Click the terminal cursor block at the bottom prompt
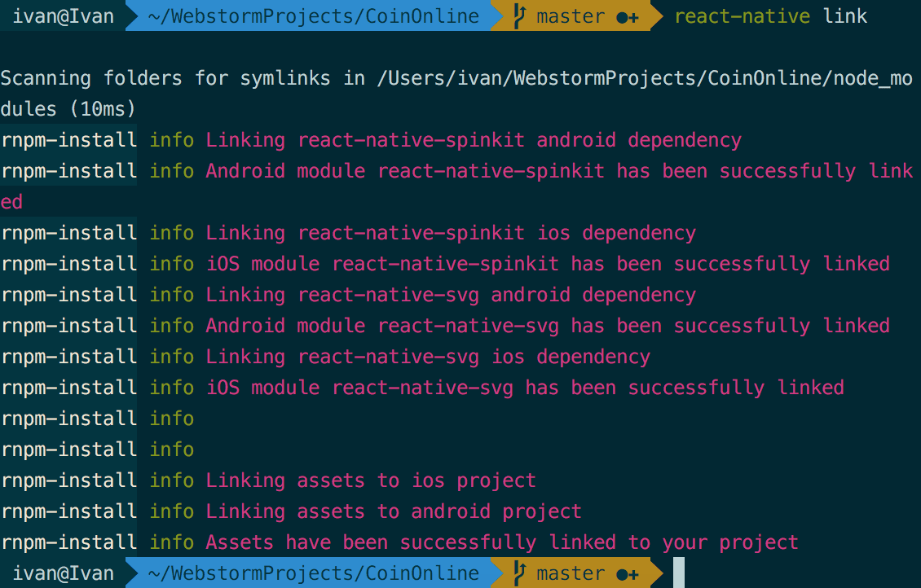The height and width of the screenshot is (588, 921). (x=678, y=573)
